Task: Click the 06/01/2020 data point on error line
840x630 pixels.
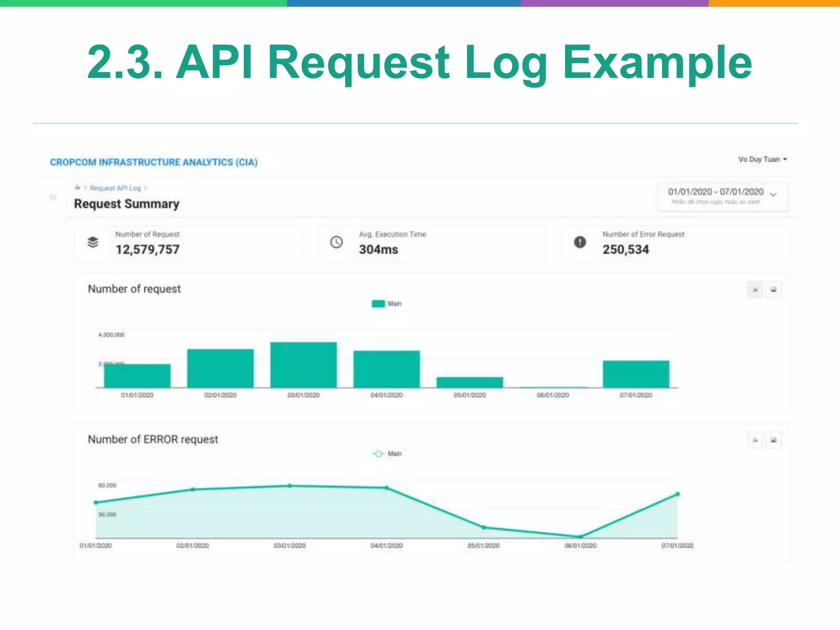Action: click(580, 536)
